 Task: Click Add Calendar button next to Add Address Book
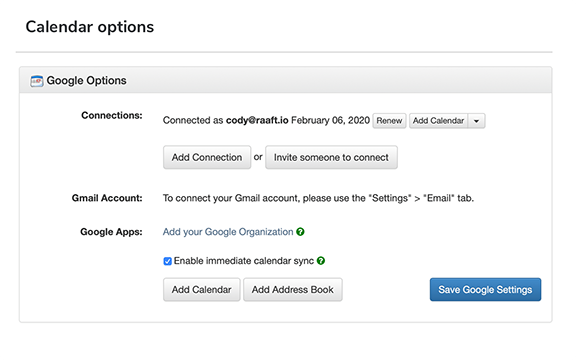[x=202, y=289]
